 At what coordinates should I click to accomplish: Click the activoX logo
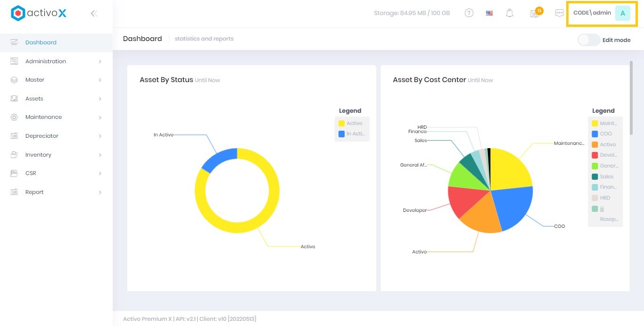click(39, 13)
